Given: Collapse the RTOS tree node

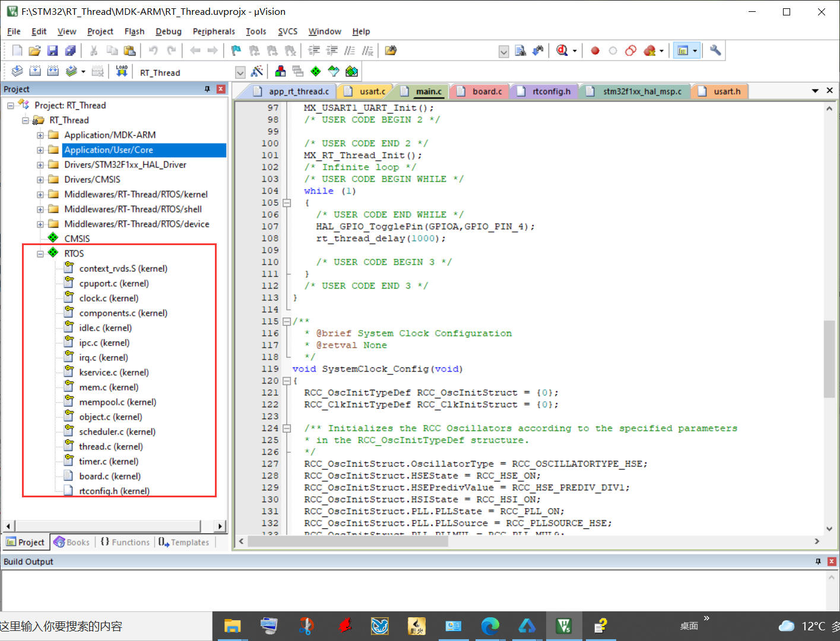Looking at the screenshot, I should [x=40, y=253].
